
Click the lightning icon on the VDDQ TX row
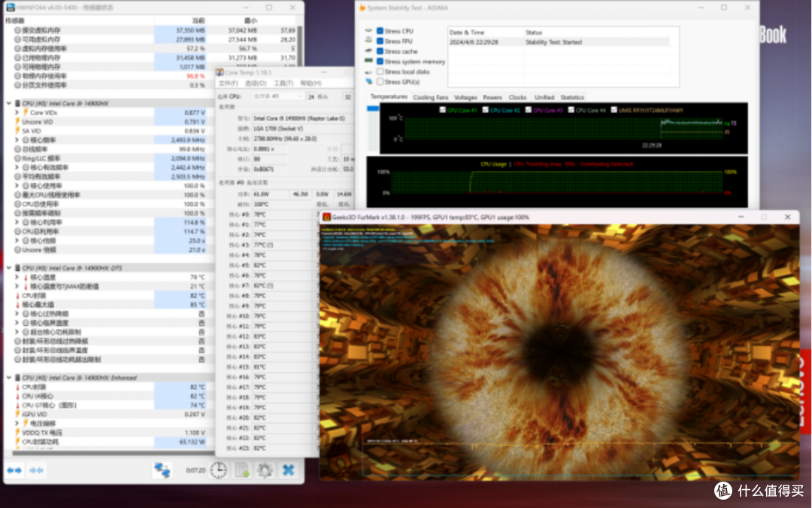(x=17, y=432)
